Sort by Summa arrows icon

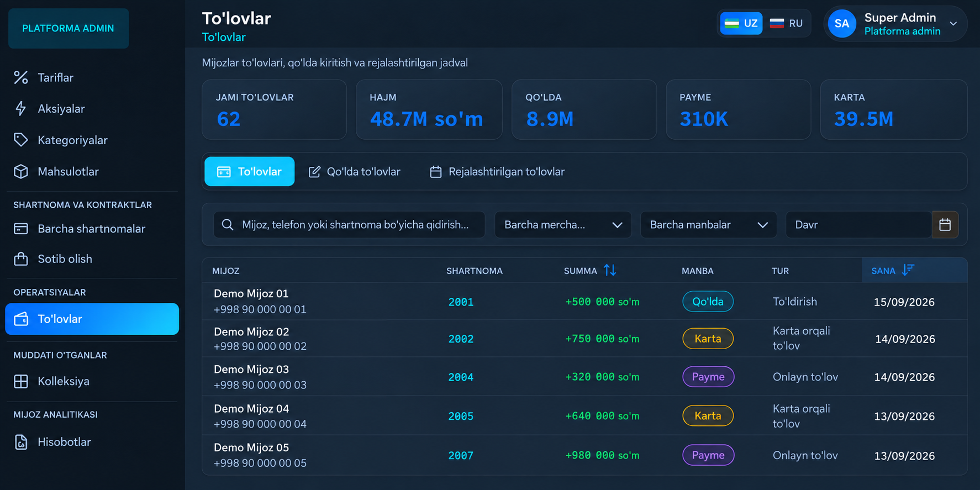610,270
